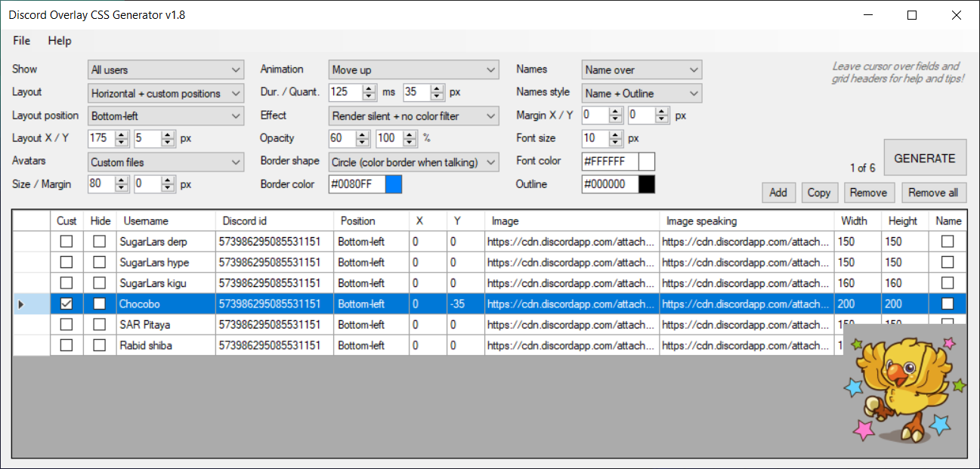The width and height of the screenshot is (980, 469).
Task: Uncheck Cust checkbox for Chocobo row
Action: pos(66,304)
